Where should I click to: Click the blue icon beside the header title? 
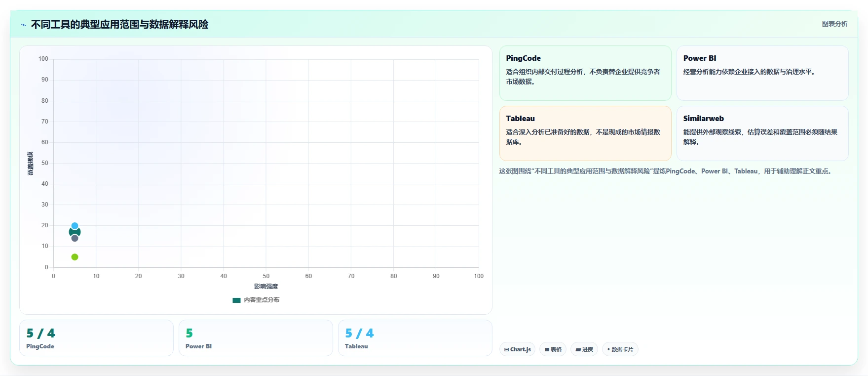[23, 25]
